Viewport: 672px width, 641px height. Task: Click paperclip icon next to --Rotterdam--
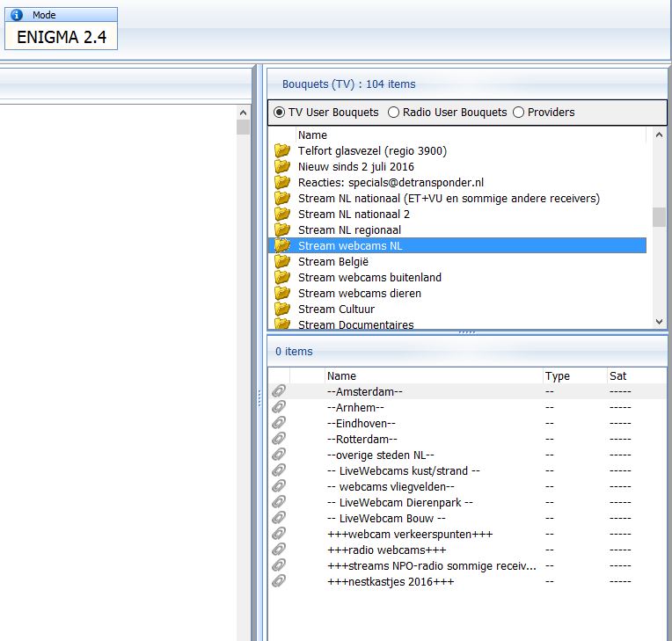point(279,439)
